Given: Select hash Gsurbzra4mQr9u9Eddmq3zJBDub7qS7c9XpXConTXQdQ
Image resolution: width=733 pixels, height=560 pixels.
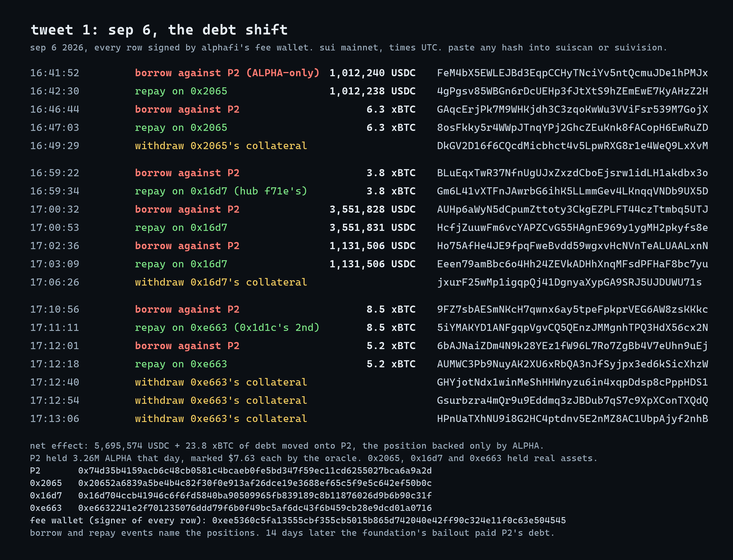Looking at the screenshot, I should tap(572, 400).
